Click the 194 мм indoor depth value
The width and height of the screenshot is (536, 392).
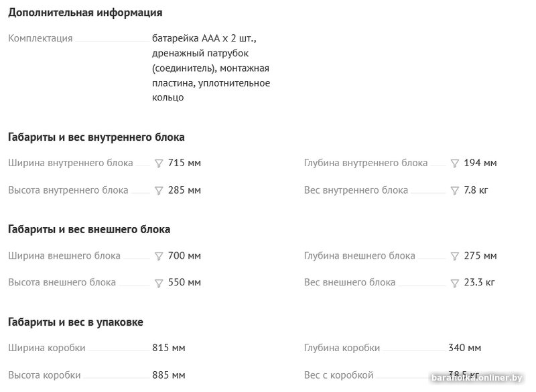pos(480,163)
